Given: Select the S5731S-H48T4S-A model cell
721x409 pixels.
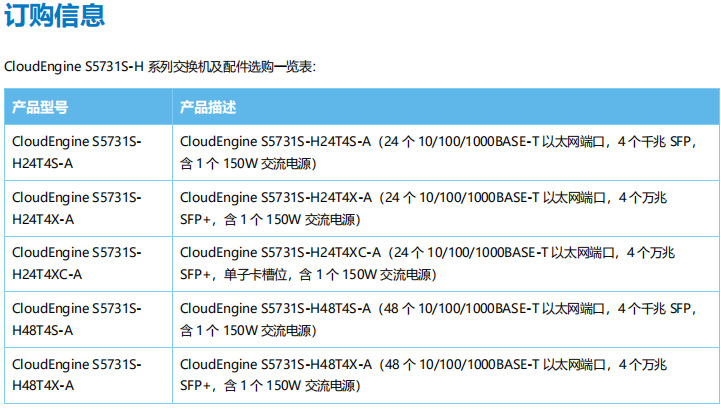Looking at the screenshot, I should click(x=88, y=319).
